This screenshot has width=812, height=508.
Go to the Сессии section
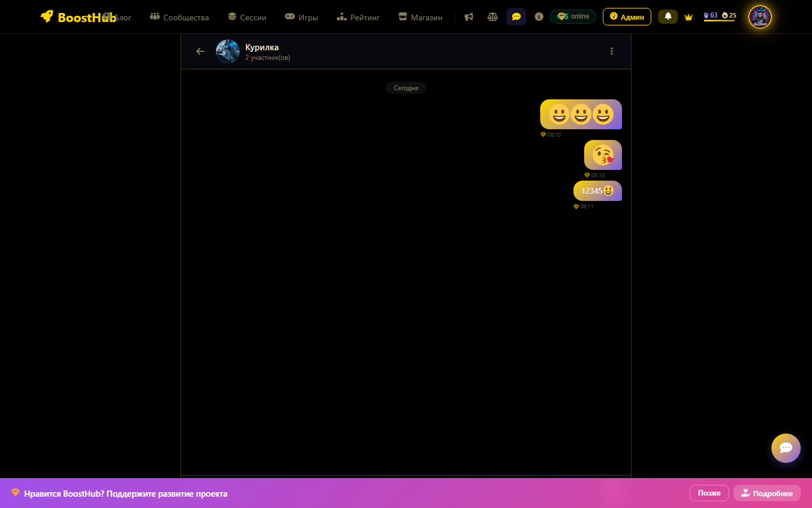(247, 17)
